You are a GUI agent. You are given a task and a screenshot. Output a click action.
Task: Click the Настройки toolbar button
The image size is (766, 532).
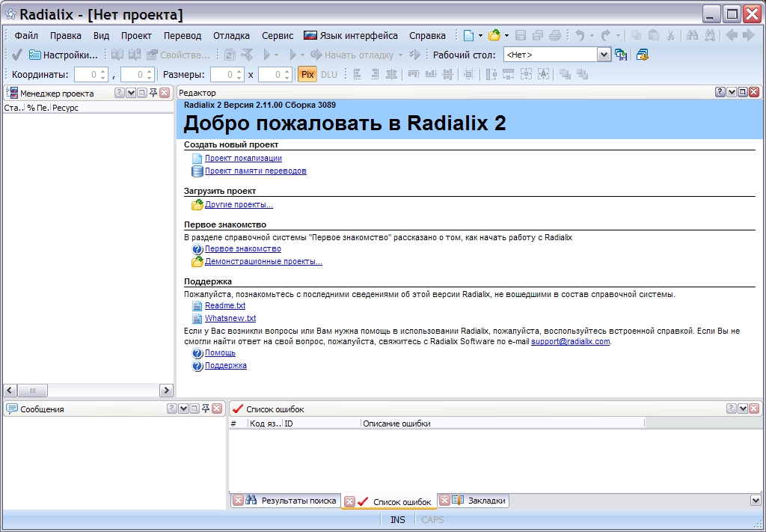64,55
